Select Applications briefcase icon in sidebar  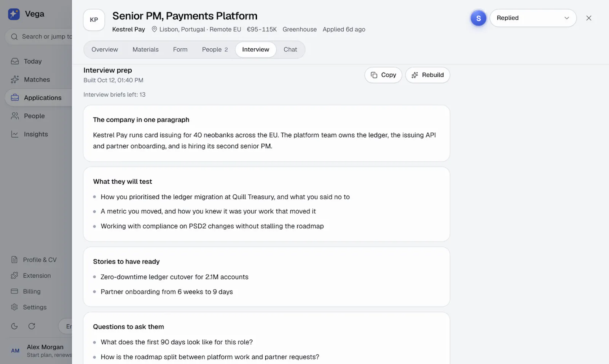coord(15,98)
